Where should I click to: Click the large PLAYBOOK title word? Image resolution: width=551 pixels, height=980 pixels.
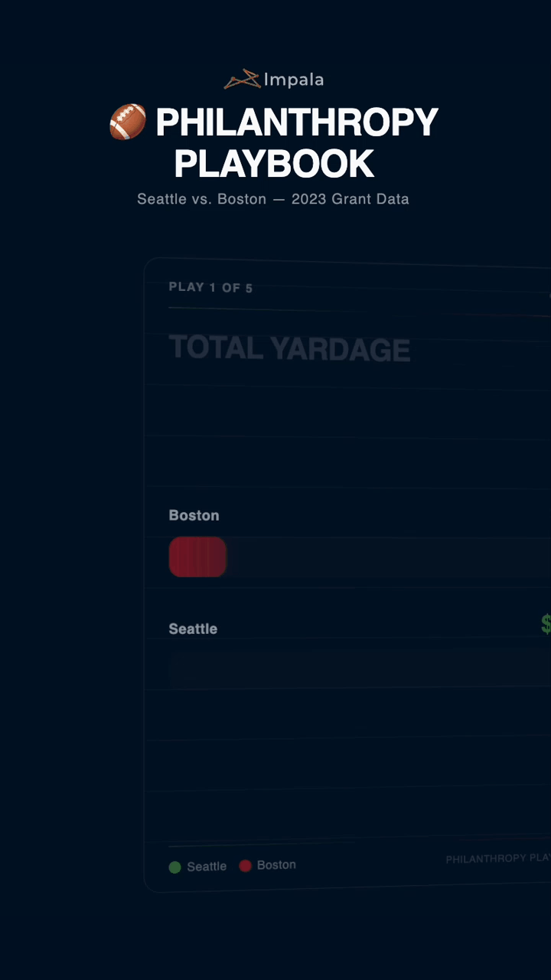pos(274,163)
